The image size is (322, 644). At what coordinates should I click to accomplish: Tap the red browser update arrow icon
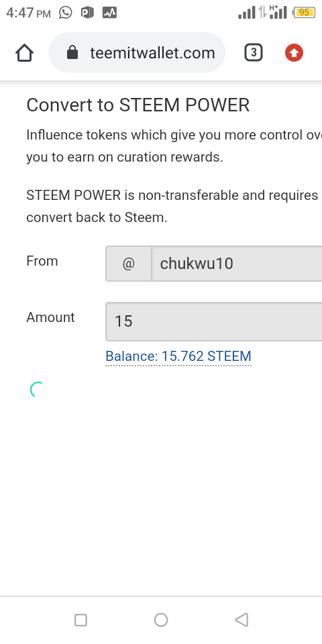point(294,52)
